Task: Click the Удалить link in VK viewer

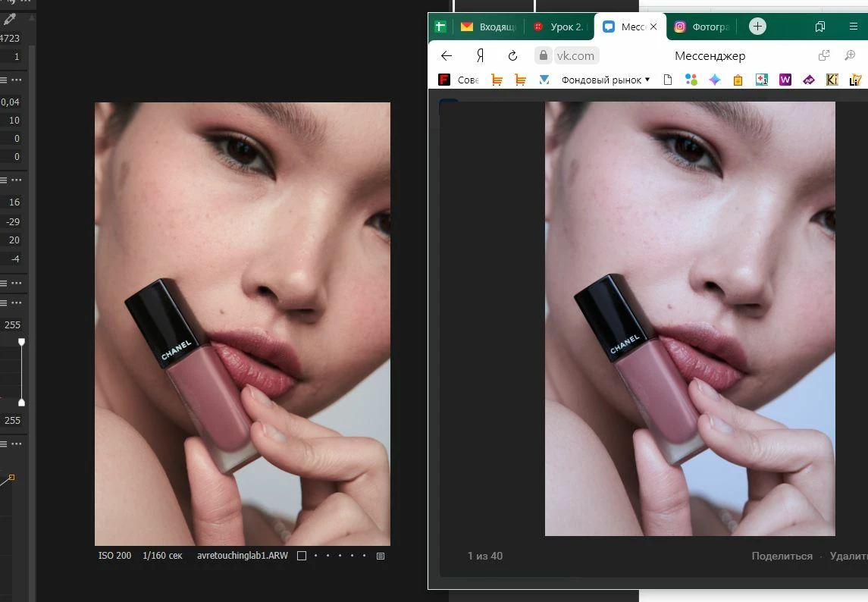Action: [848, 556]
